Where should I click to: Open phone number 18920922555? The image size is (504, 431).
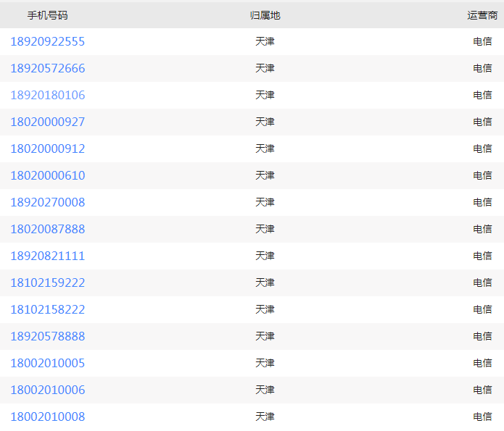pyautogui.click(x=48, y=41)
